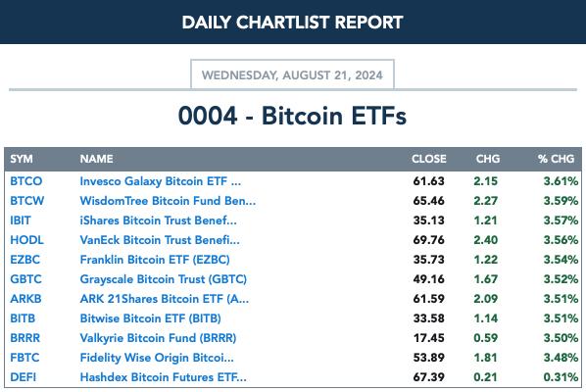The height and width of the screenshot is (392, 586).
Task: Click the CLOSE column header
Action: pyautogui.click(x=429, y=159)
